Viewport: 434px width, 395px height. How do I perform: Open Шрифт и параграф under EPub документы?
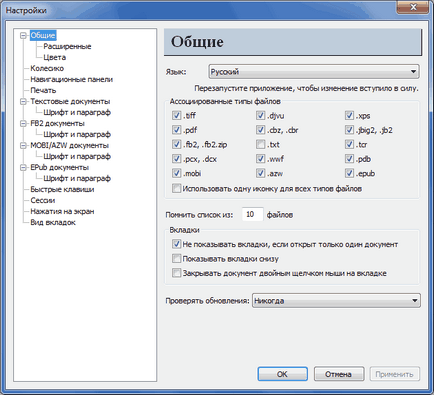point(77,178)
